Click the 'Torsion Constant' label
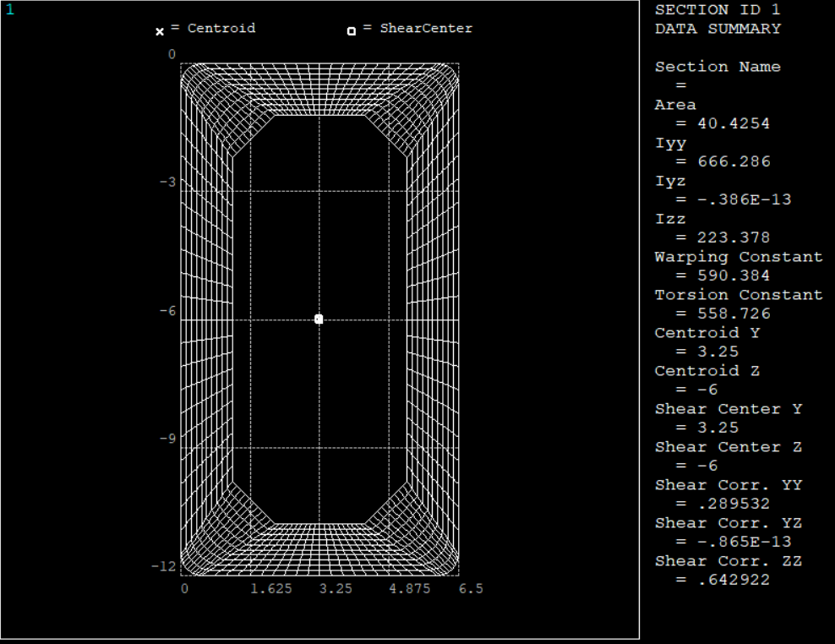The width and height of the screenshot is (835, 644). [x=739, y=295]
